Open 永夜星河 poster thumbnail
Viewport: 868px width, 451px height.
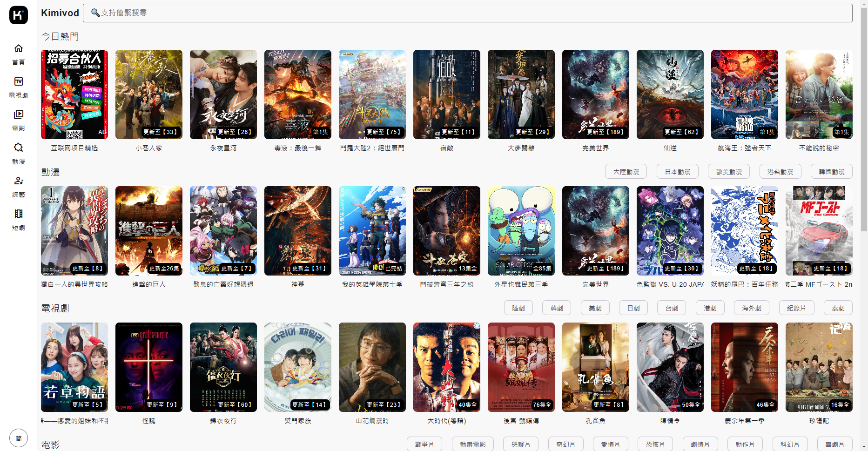click(x=223, y=94)
